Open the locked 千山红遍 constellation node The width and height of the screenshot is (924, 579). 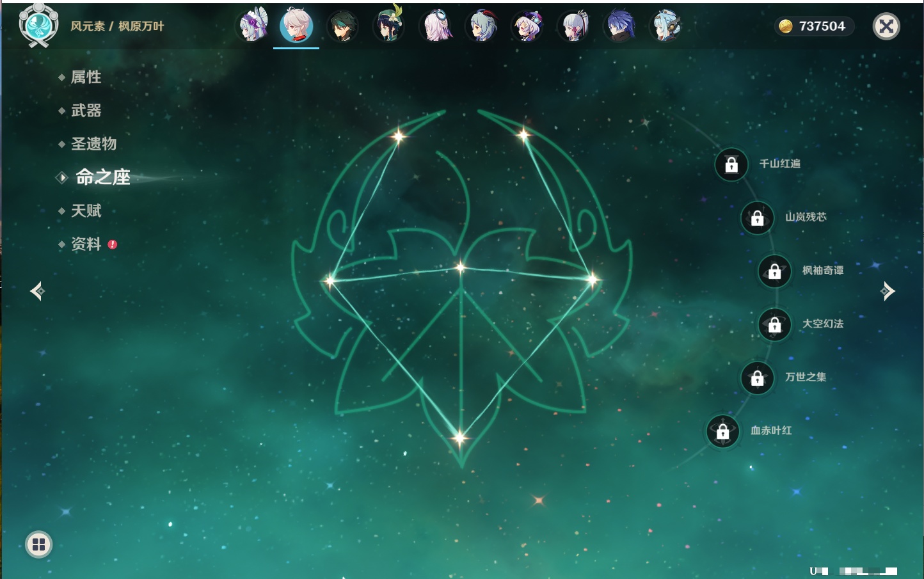pos(731,164)
